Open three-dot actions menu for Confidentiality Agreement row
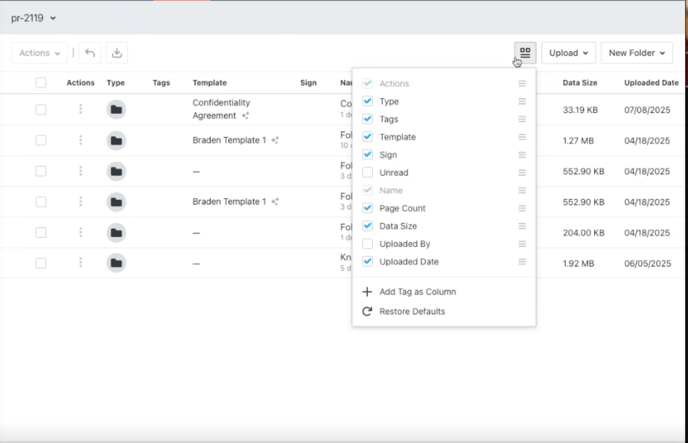The height and width of the screenshot is (443, 688). point(81,109)
